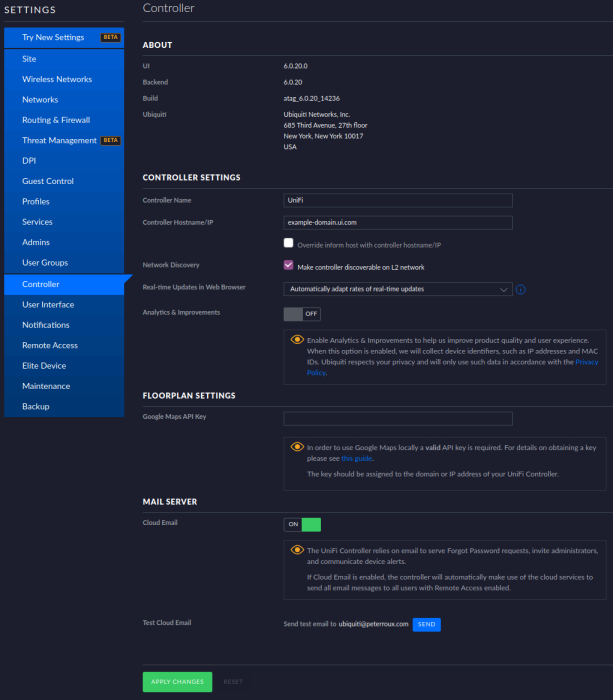Click the eye icon in Google Maps notice
Screen dimensions: 613x700
297,447
